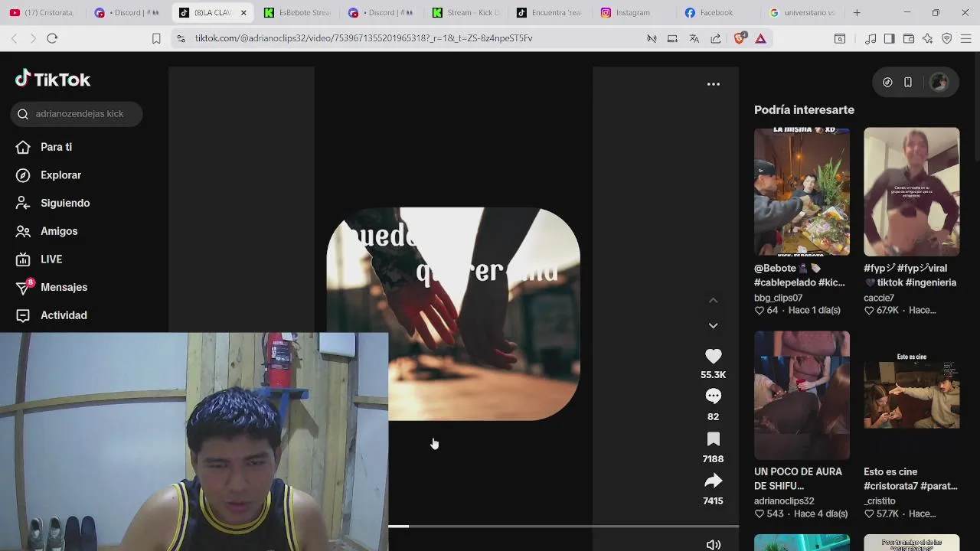Screen dimensions: 980x551
Task: Open the Brave Wallet icon
Action: [909, 38]
